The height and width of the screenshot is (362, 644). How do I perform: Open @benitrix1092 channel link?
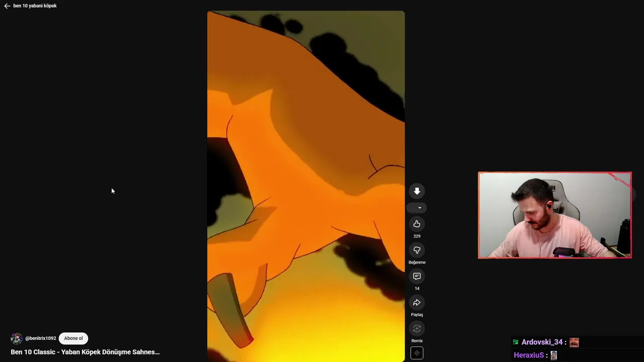tap(41, 338)
